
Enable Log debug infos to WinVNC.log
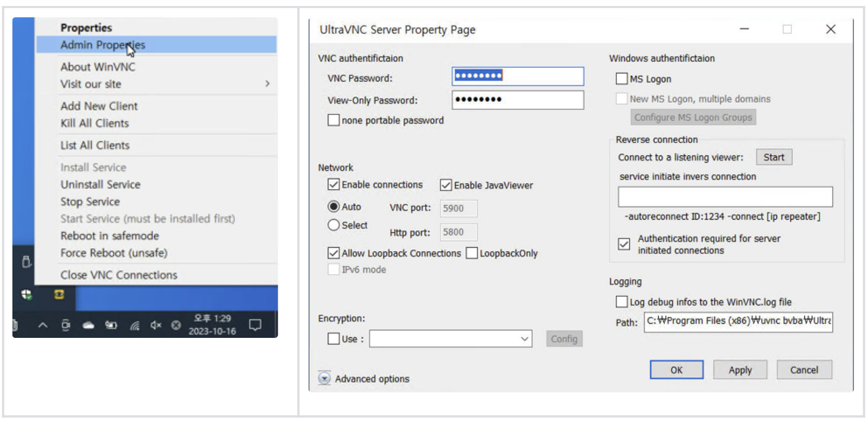[622, 302]
